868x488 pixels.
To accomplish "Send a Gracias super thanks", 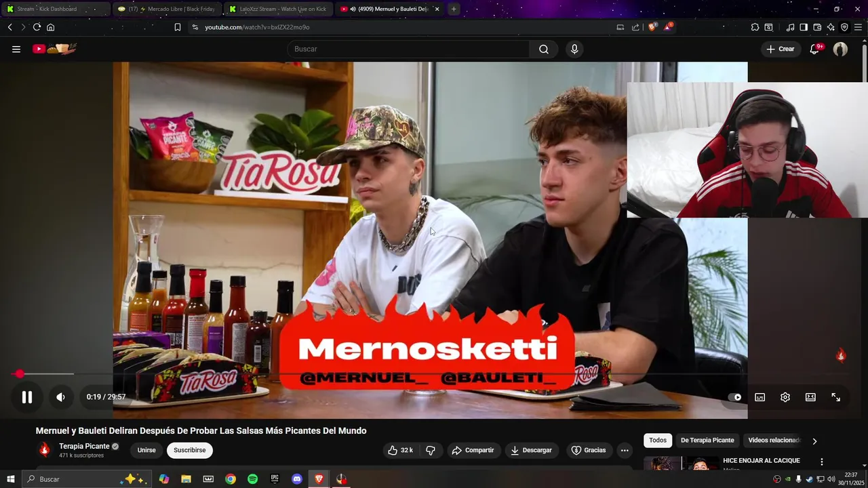I will pyautogui.click(x=588, y=450).
